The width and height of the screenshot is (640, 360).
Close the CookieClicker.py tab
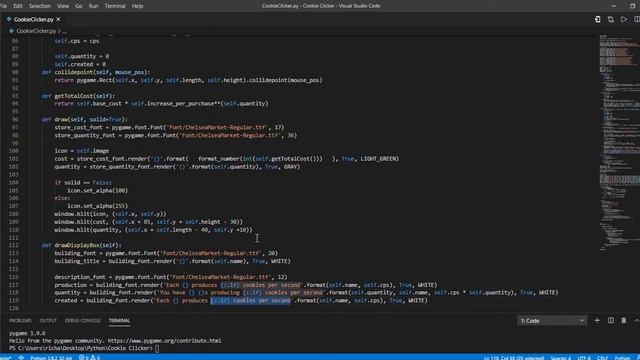[x=58, y=19]
